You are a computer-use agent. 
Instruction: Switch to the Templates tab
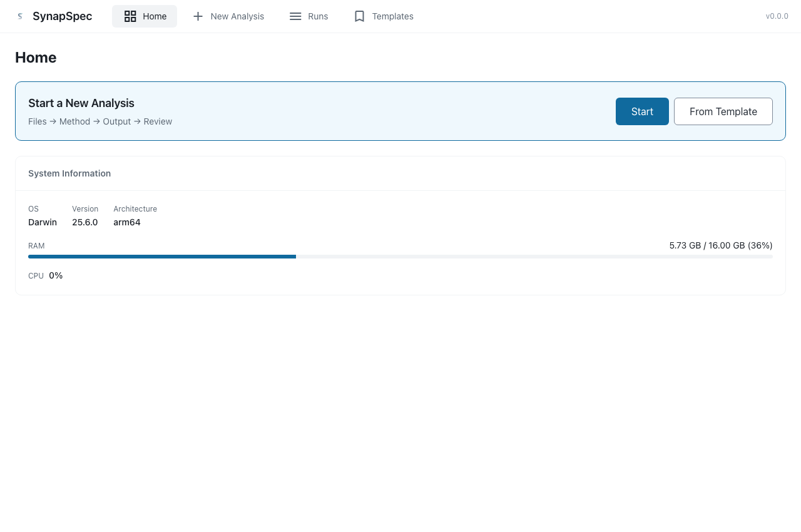384,16
